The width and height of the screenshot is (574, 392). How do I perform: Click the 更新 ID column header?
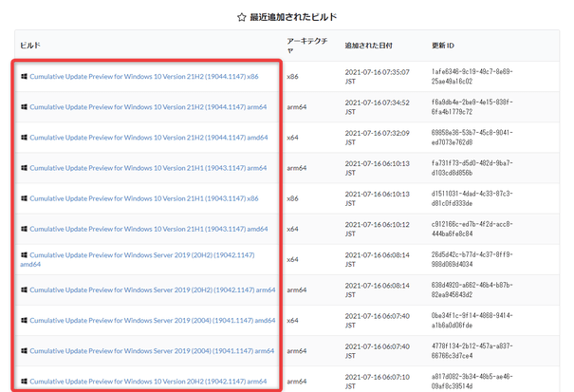[x=442, y=46]
